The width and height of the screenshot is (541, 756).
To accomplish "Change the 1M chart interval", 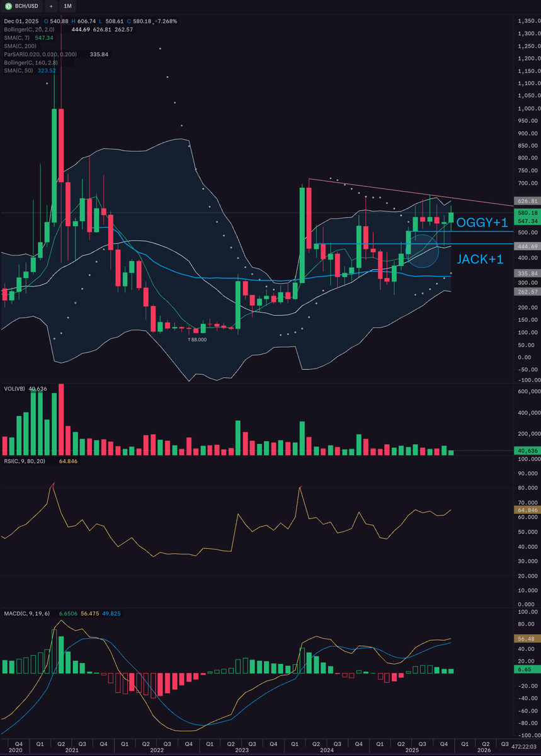I will (x=68, y=6).
